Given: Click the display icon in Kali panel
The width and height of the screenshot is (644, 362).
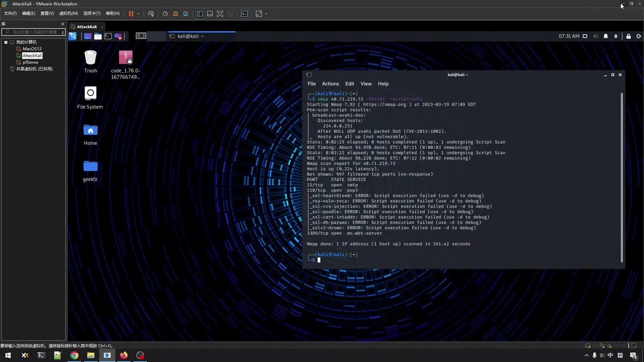Looking at the screenshot, I should point(585,36).
